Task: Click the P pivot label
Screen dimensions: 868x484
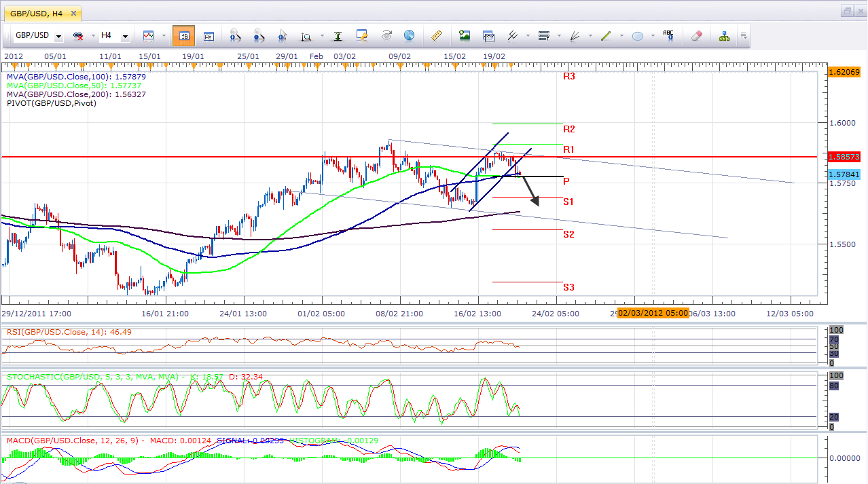Action: click(x=566, y=181)
